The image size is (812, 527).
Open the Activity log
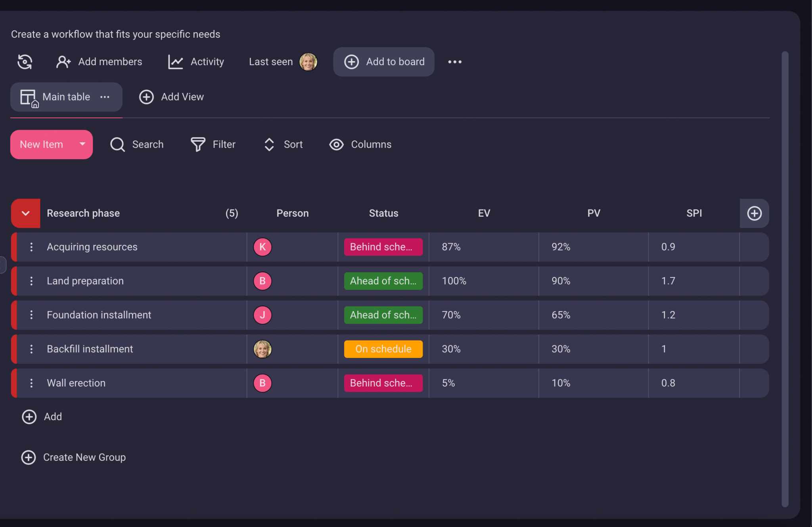coord(196,62)
